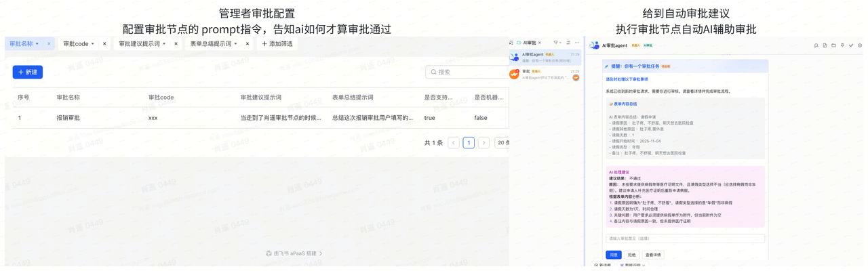The height and width of the screenshot is (271, 868).
Task: Open the 审批code filter dropdown
Action: (79, 44)
